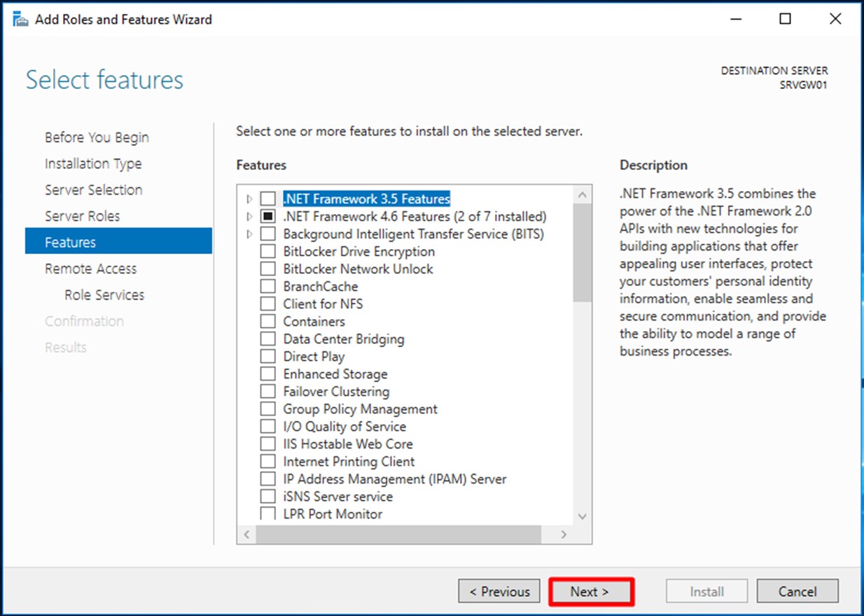Expand Background Intelligent Transfer Service (BITS)

pos(250,233)
